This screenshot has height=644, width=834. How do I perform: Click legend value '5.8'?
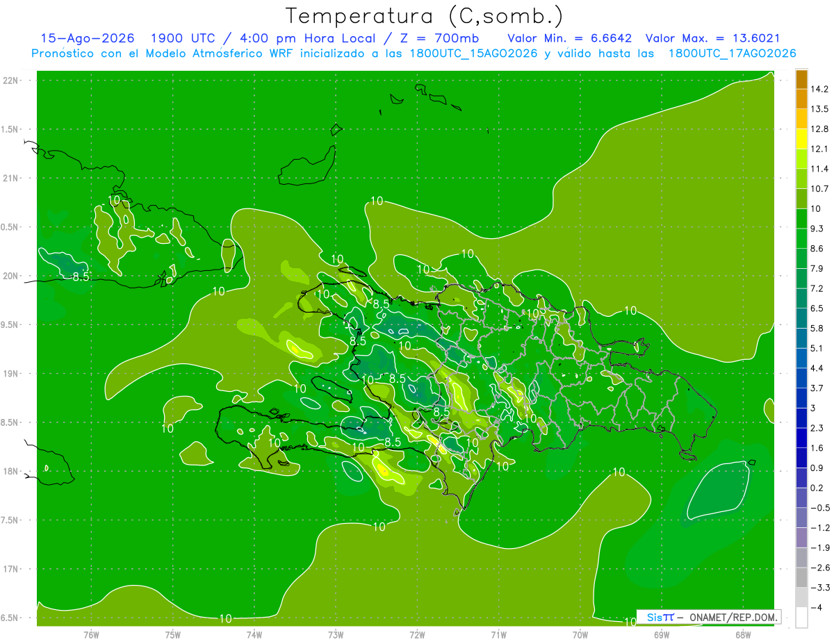click(817, 328)
